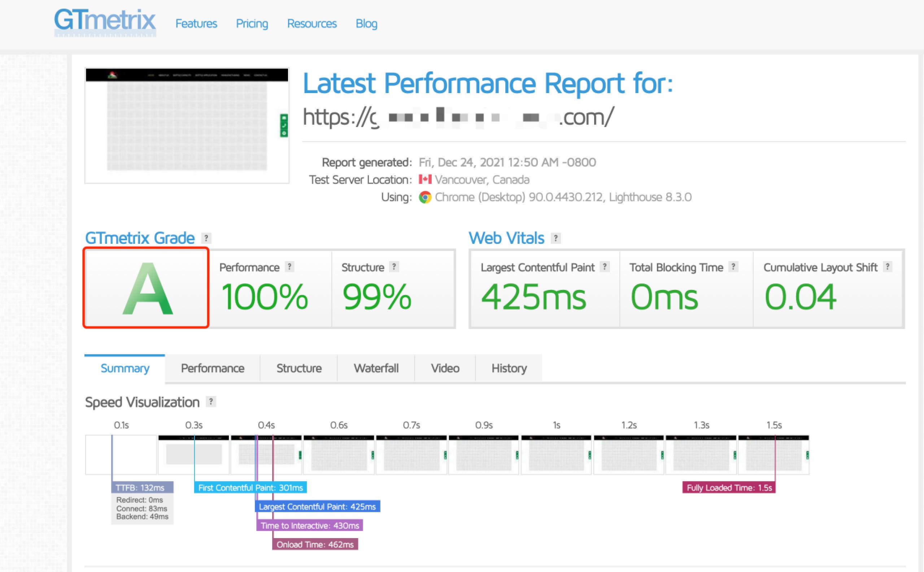Click the 0.04 layout shift value
Image resolution: width=924 pixels, height=572 pixels.
[800, 297]
